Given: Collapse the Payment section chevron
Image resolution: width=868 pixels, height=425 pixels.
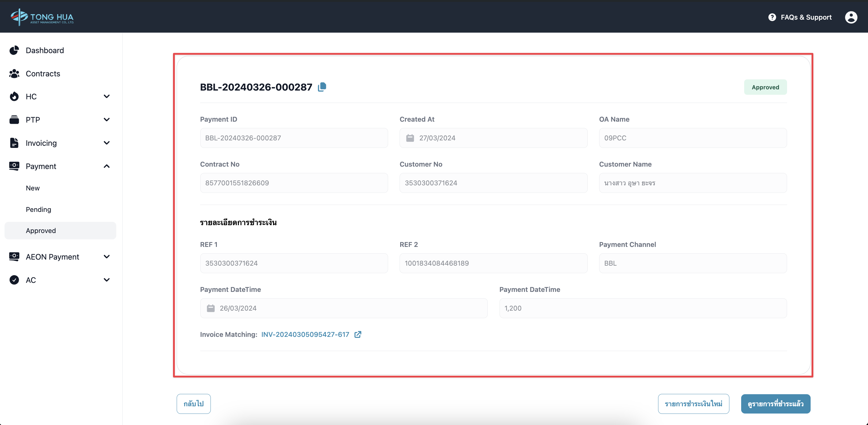Looking at the screenshot, I should [x=107, y=166].
